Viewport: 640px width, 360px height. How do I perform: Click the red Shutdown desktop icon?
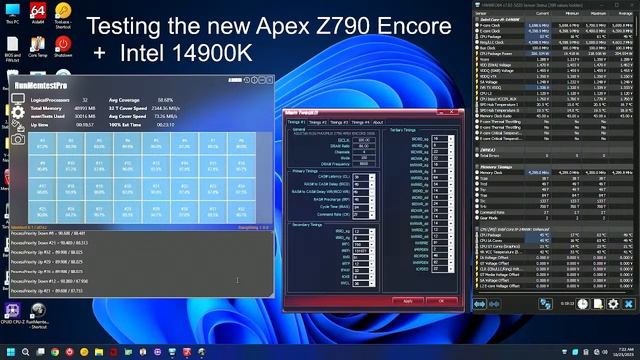pyautogui.click(x=63, y=47)
